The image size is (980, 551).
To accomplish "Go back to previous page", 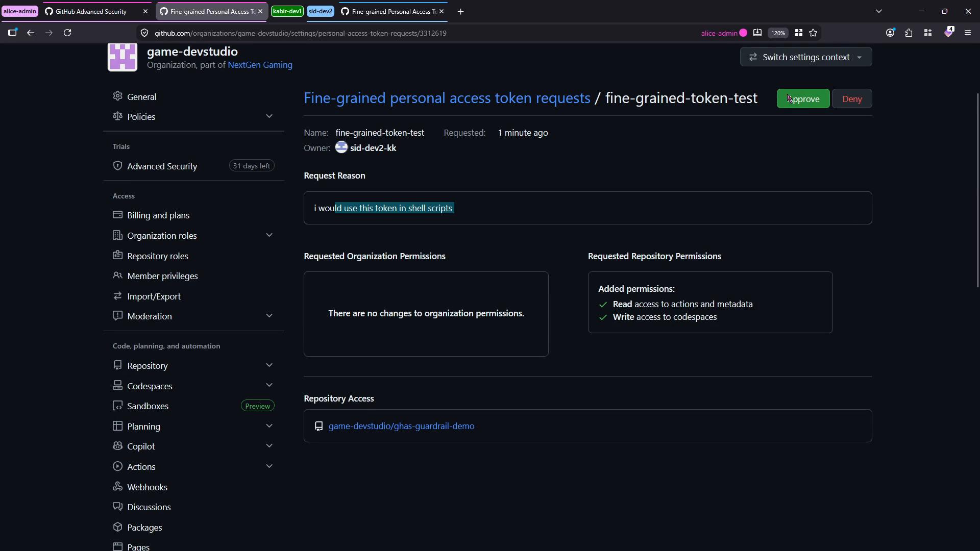I will tap(31, 33).
